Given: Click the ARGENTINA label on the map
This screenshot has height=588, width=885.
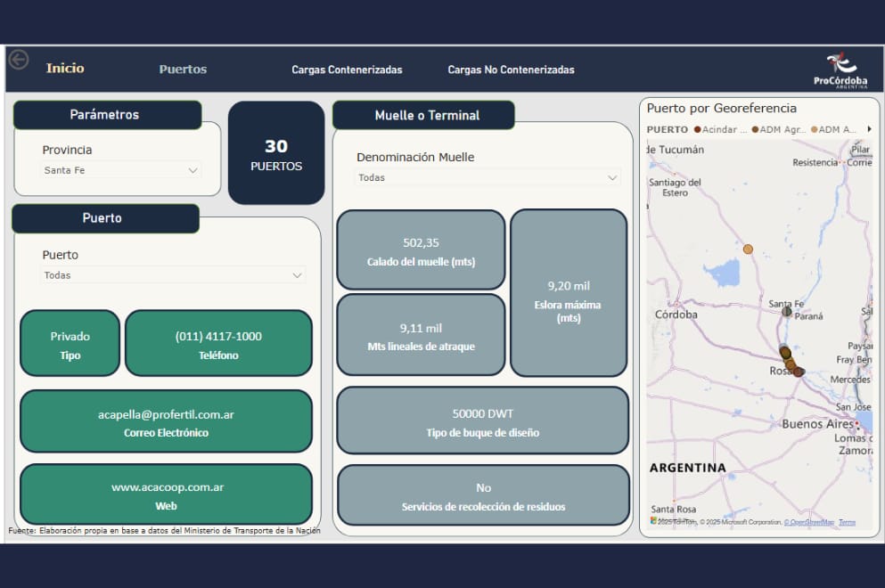Looking at the screenshot, I should coord(687,468).
